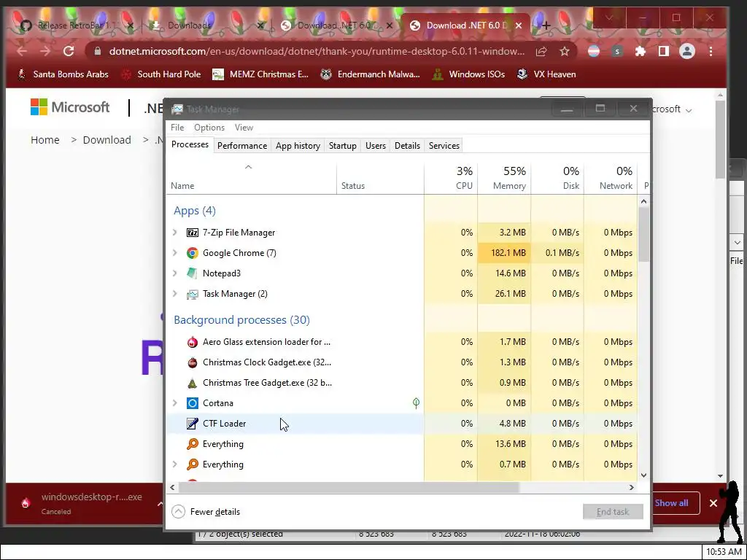
Task: Close the Chrome downloads bar
Action: pyautogui.click(x=713, y=503)
